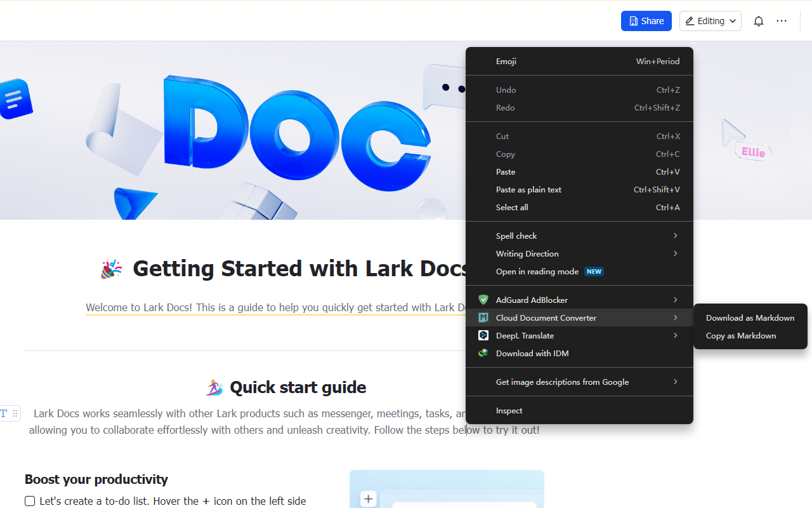The height and width of the screenshot is (508, 812).
Task: Click "Download as Markdown" in the submenu
Action: click(750, 317)
